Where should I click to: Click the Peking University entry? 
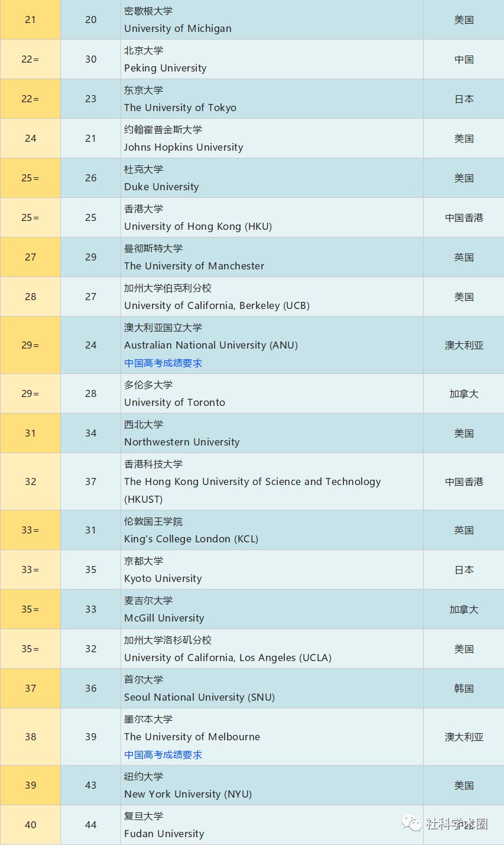[165, 68]
